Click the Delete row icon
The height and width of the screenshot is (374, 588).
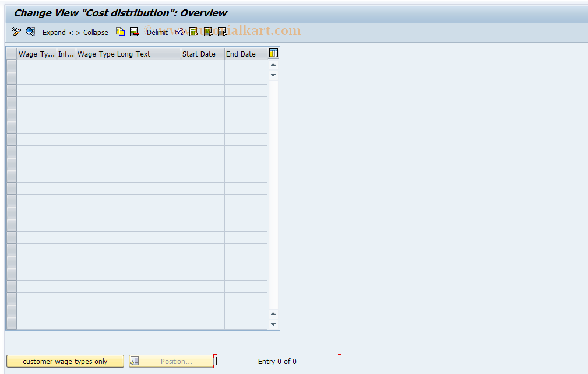point(134,32)
